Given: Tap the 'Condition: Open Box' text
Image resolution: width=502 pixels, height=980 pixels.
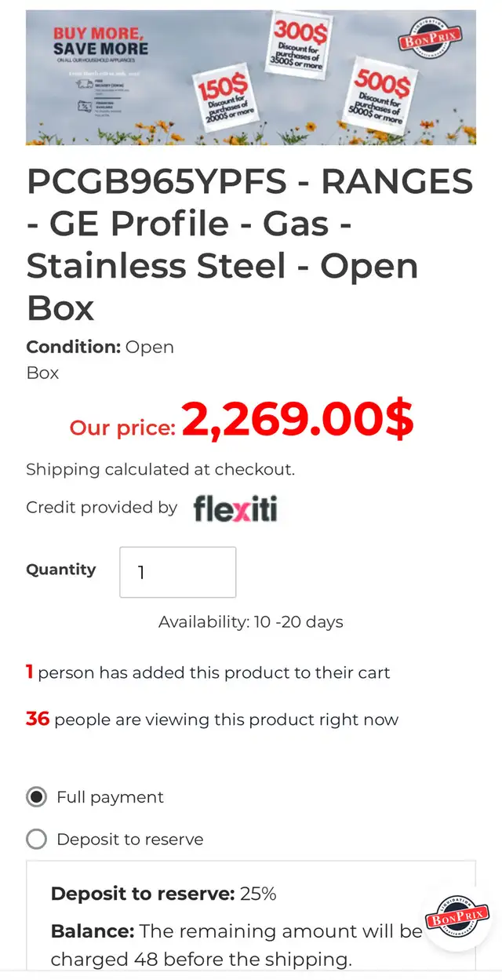Looking at the screenshot, I should pyautogui.click(x=100, y=359).
